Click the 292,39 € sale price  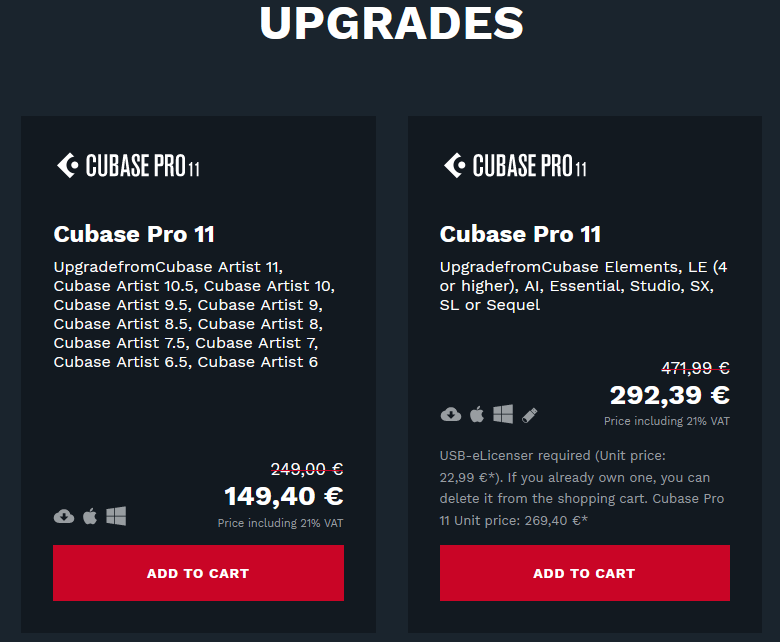(669, 394)
